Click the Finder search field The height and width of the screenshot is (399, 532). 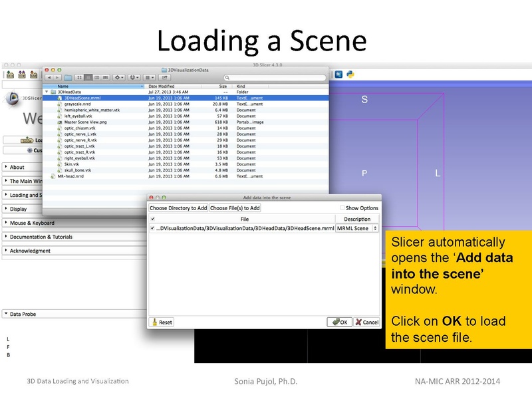(x=275, y=78)
